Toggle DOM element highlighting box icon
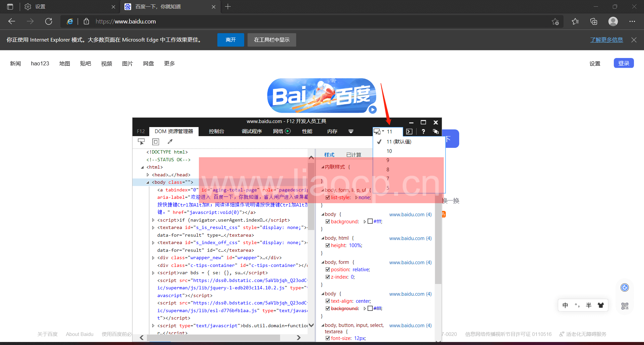The image size is (644, 345). click(x=156, y=142)
